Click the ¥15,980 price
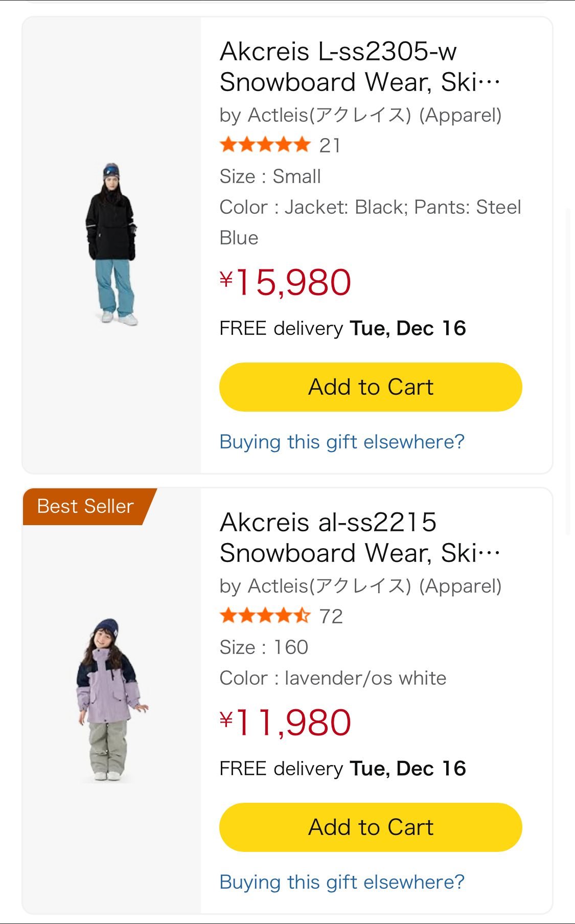Image resolution: width=575 pixels, height=924 pixels. (x=286, y=282)
